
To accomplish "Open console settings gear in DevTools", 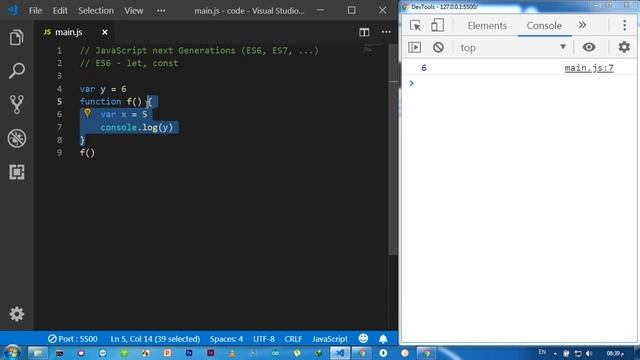I will tap(624, 47).
